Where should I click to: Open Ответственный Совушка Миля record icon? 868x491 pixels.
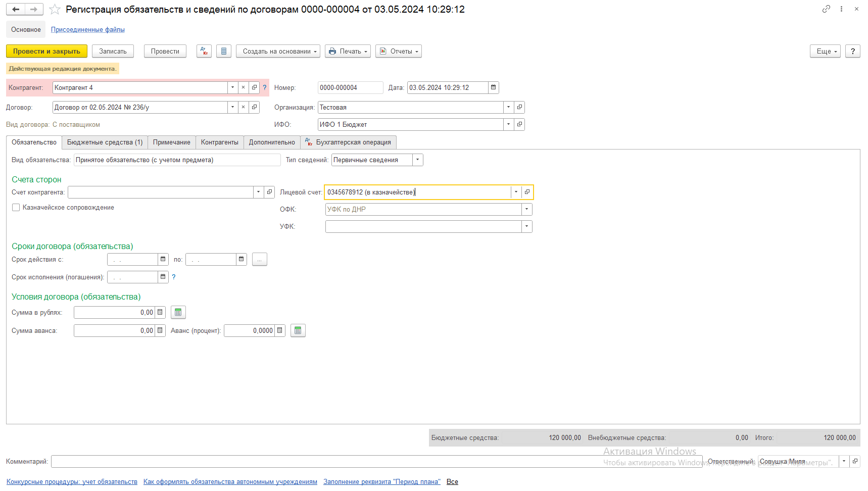(x=855, y=461)
